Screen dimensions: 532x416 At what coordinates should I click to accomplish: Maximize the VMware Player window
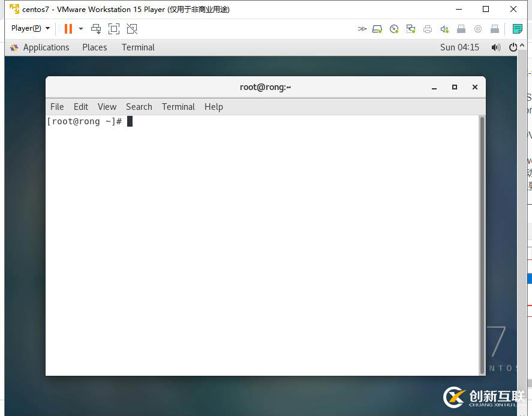(486, 9)
